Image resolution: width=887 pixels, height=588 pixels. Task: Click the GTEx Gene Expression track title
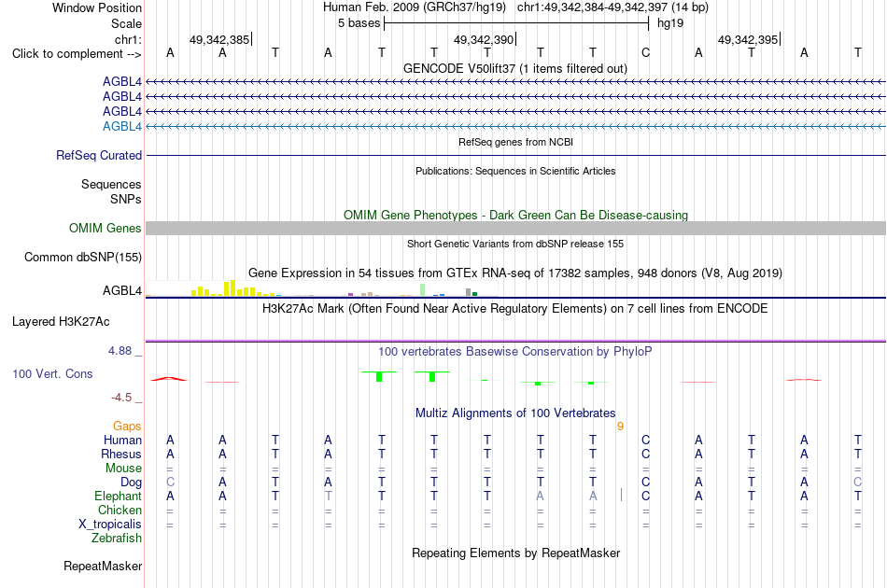[x=515, y=273]
